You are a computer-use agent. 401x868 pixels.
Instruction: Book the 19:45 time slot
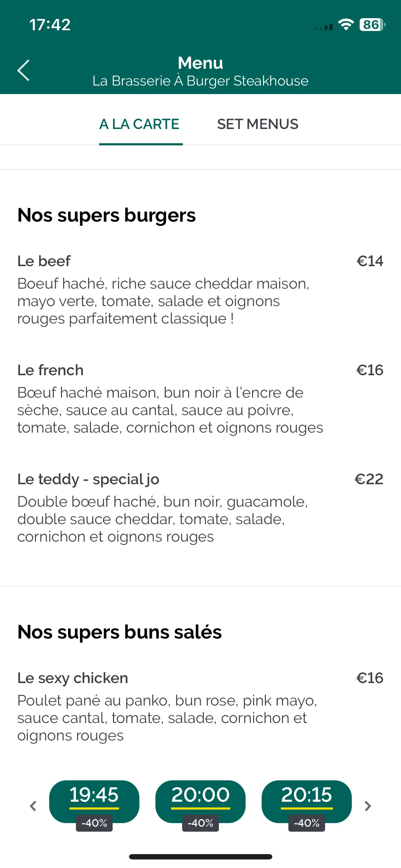point(94,801)
